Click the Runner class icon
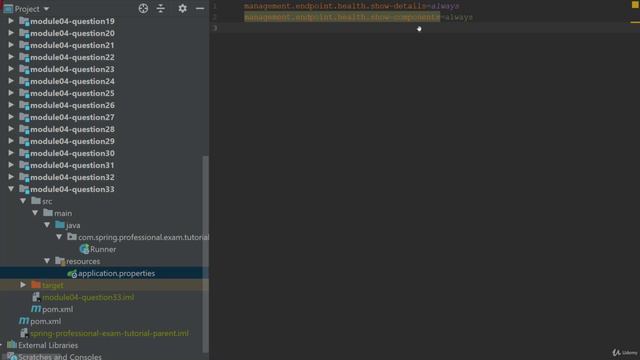This screenshot has height=360, width=640. (84, 249)
